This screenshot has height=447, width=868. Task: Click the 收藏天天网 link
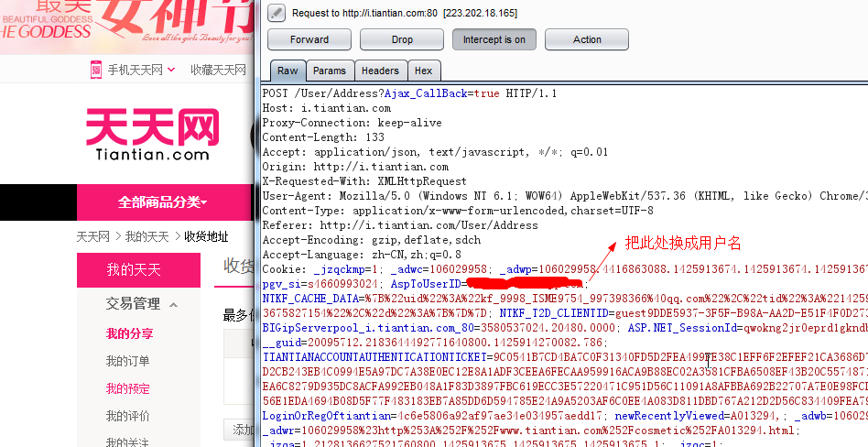click(218, 70)
